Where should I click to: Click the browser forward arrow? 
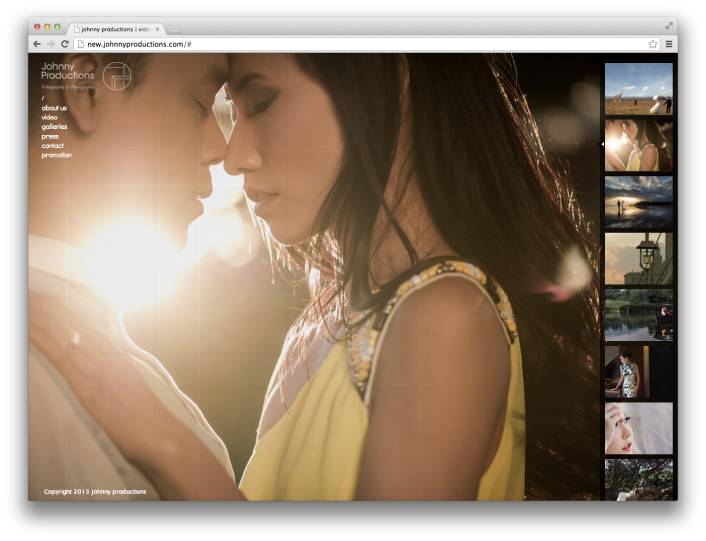(x=51, y=44)
